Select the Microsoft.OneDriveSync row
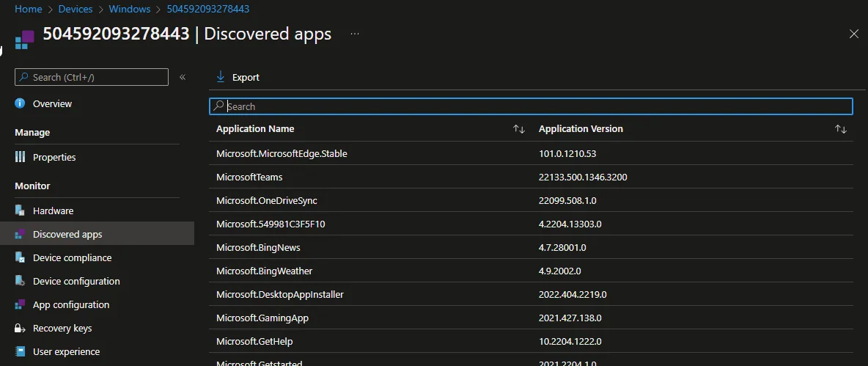 531,200
